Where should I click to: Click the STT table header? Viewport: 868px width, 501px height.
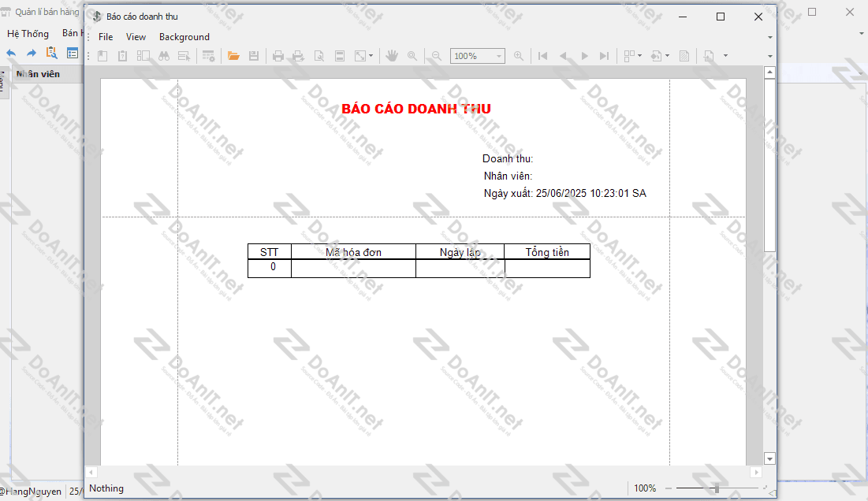(x=269, y=252)
